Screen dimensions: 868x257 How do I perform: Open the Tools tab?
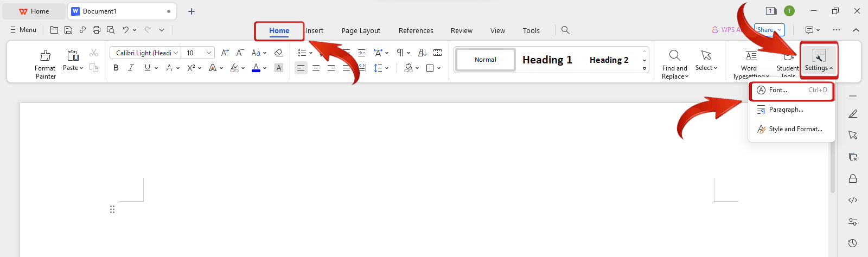[531, 31]
